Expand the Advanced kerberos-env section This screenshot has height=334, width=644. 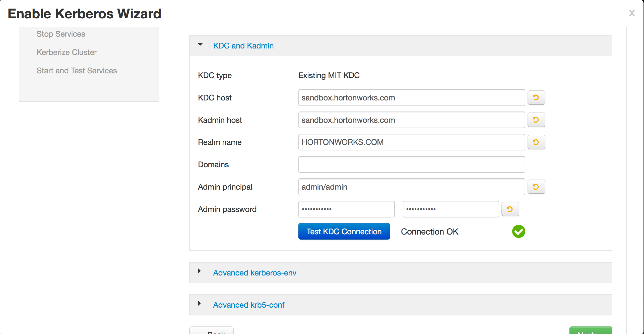[x=254, y=273]
